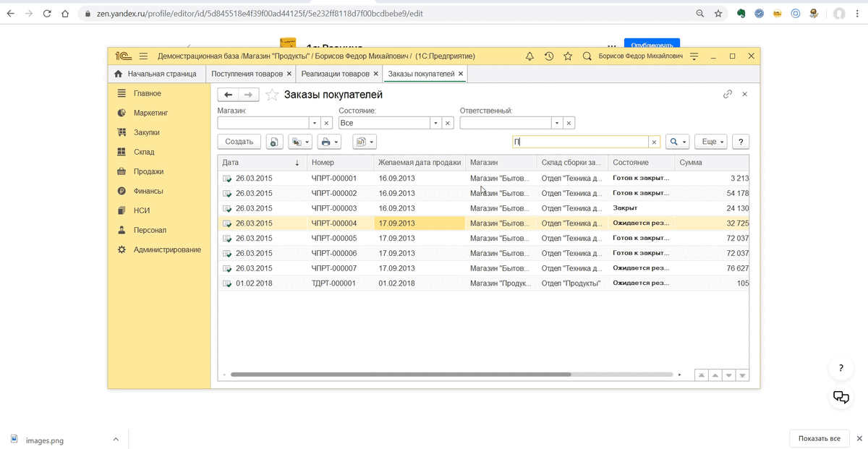
Task: Open settings lines icon next to user name
Action: click(x=694, y=56)
